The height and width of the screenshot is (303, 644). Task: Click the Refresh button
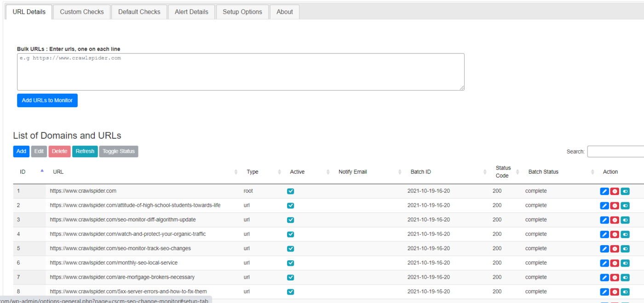(x=85, y=151)
